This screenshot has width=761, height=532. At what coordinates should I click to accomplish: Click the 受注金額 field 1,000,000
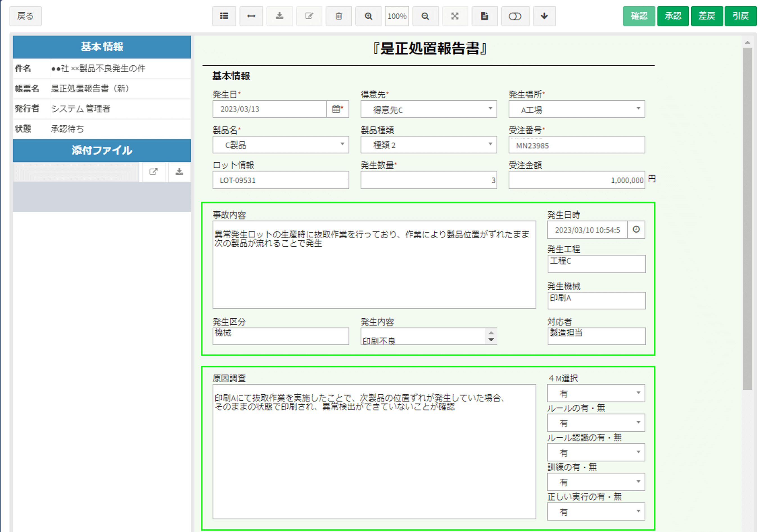click(577, 180)
